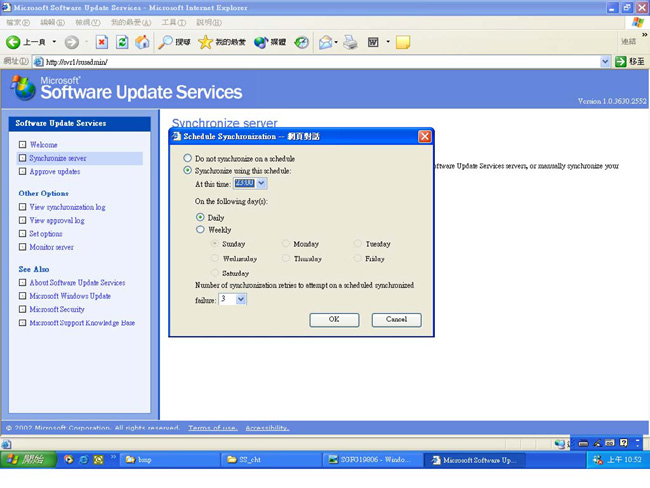Image resolution: width=650 pixels, height=488 pixels.
Task: Choose the Weekly radio button
Action: (x=200, y=229)
